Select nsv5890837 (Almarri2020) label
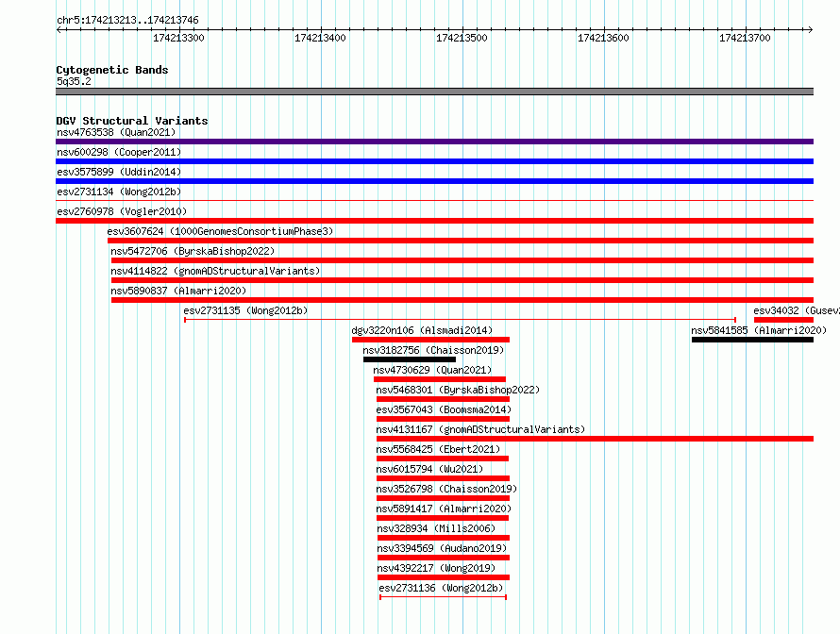This screenshot has width=840, height=634. point(178,291)
